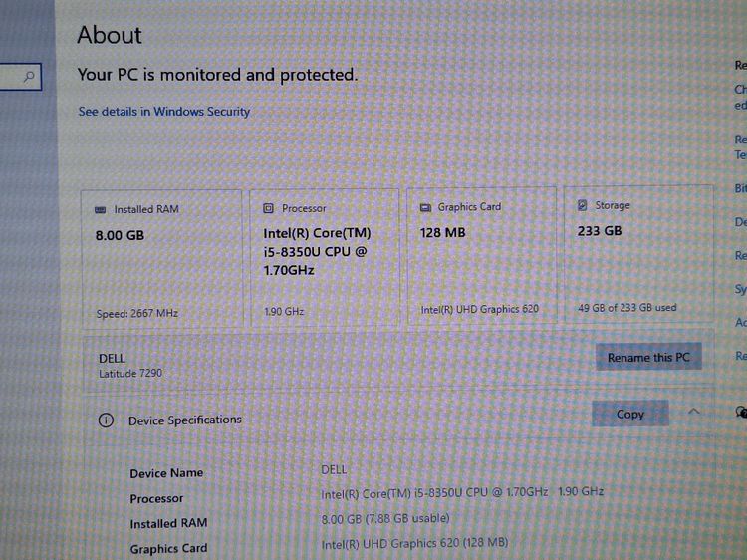
Task: Click the info icon beside Device Specifications
Action: pyautogui.click(x=106, y=420)
